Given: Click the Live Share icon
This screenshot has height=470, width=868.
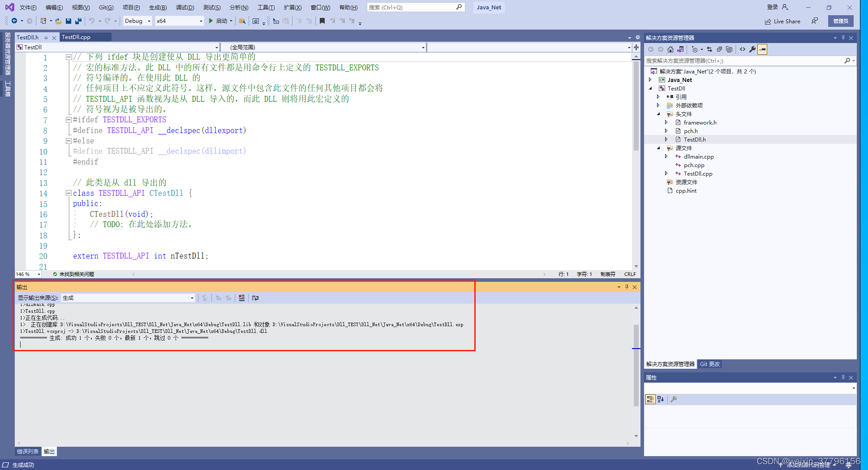Looking at the screenshot, I should tap(768, 22).
